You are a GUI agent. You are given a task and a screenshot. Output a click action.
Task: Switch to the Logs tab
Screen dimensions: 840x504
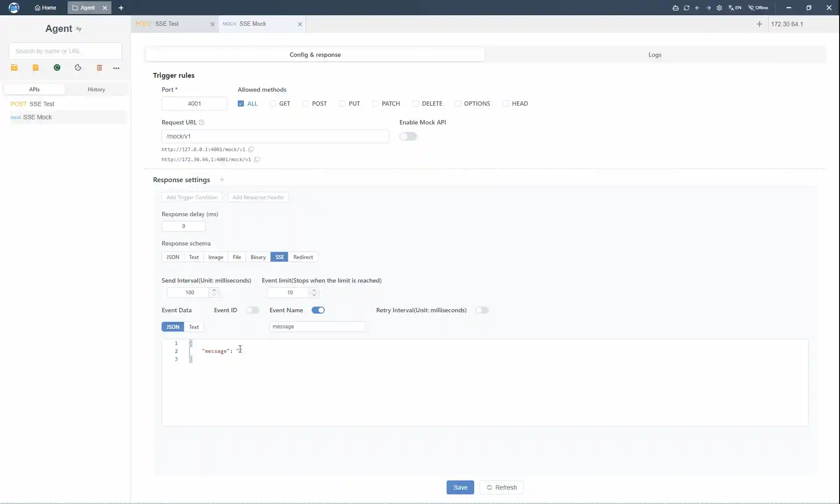(654, 55)
